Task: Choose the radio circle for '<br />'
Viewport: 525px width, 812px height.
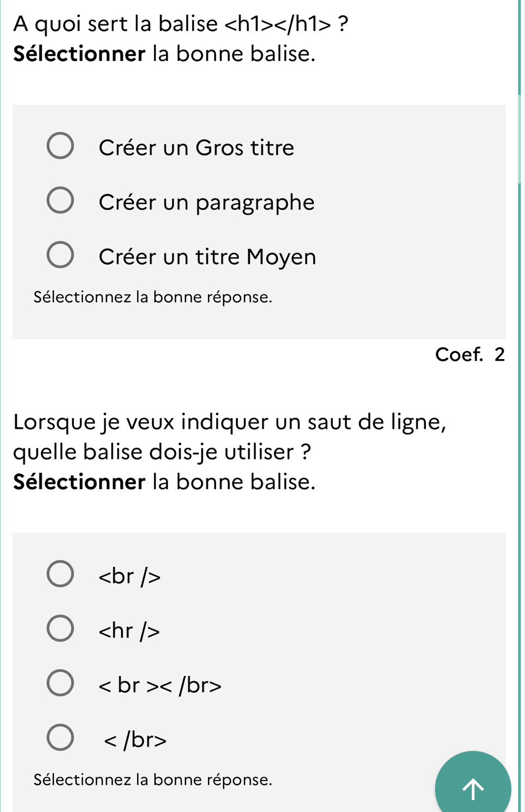Action: (60, 574)
